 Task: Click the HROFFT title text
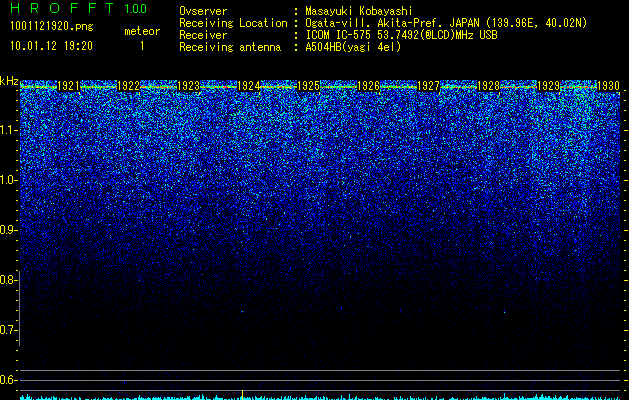point(62,8)
